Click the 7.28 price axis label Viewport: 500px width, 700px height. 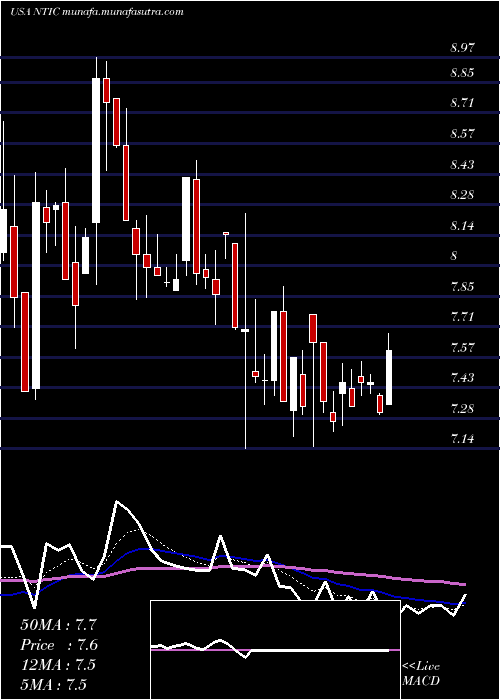coord(463,408)
